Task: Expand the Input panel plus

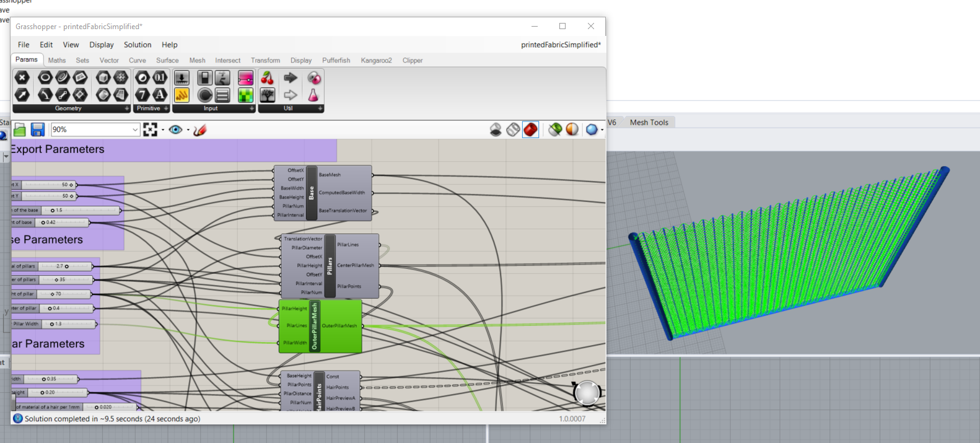Action: pos(252,108)
